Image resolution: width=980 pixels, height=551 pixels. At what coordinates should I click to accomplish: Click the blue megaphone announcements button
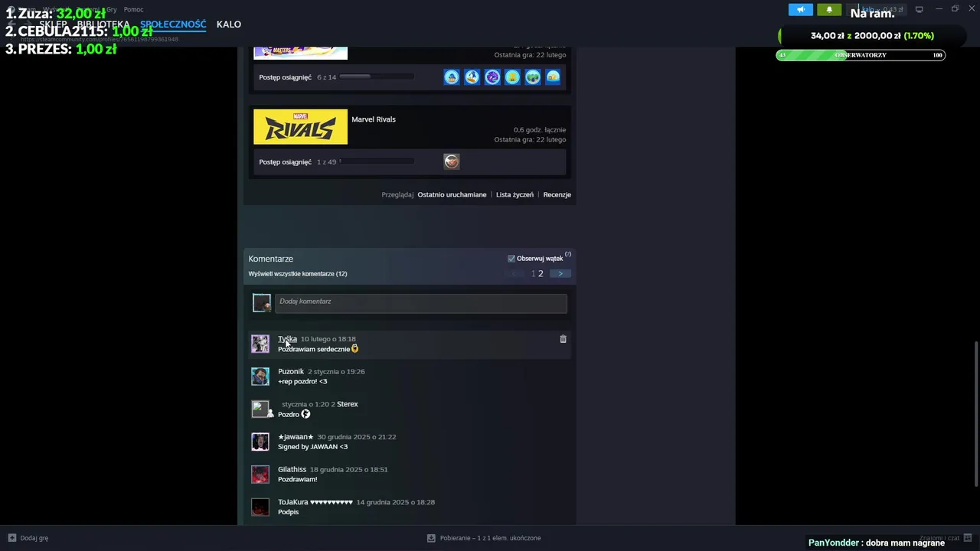[x=800, y=10]
